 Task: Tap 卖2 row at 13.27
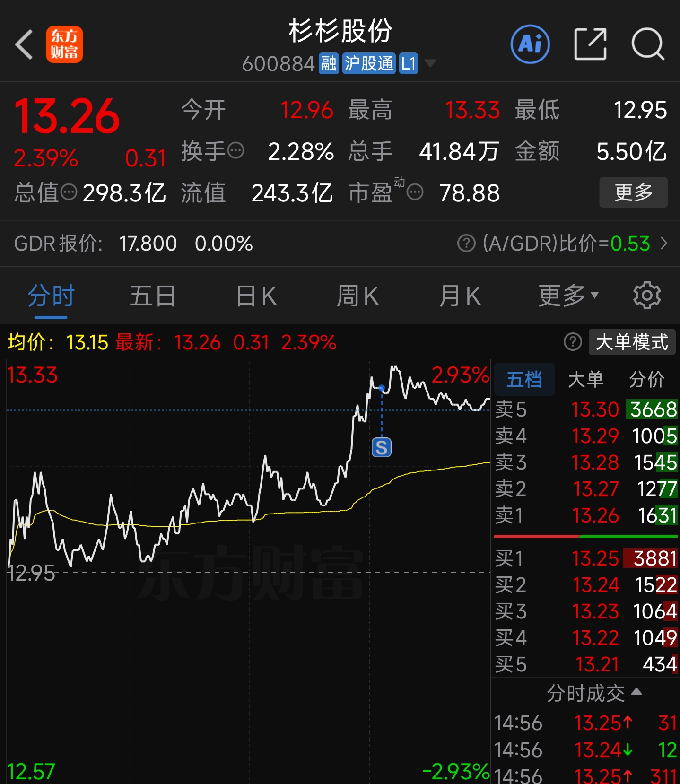click(x=586, y=489)
